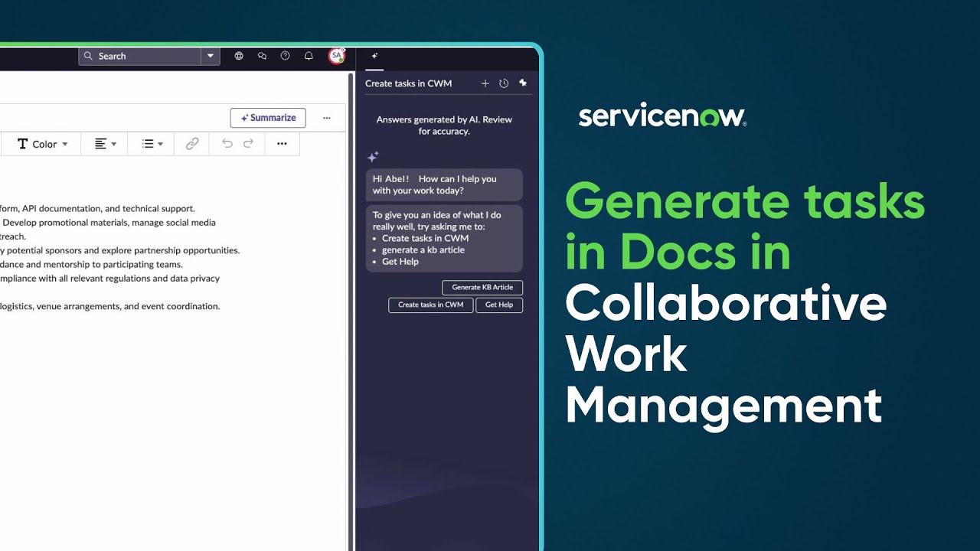Click the Get Help button
Screen dimensions: 980x551
pos(499,305)
